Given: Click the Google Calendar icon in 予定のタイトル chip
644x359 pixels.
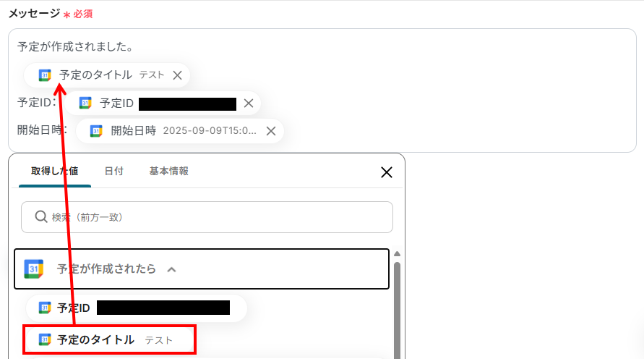Looking at the screenshot, I should (x=45, y=75).
